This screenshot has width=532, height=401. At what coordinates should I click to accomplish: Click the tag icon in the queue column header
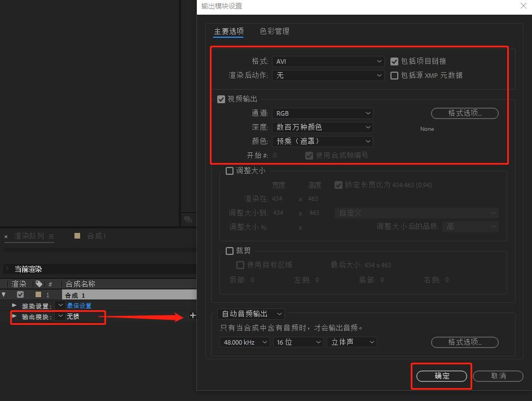click(x=38, y=284)
